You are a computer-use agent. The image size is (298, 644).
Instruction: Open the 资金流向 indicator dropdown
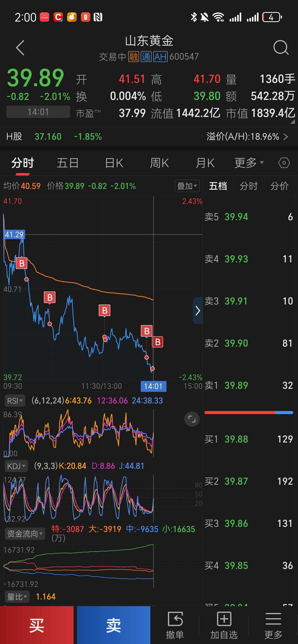(x=25, y=533)
